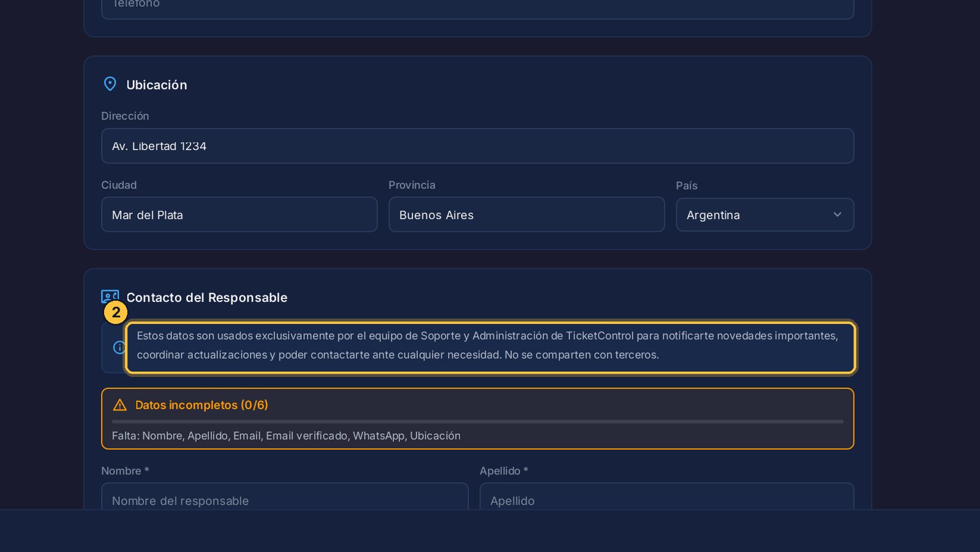Click the Apellido * label
This screenshot has width=980, height=552.
(x=503, y=471)
